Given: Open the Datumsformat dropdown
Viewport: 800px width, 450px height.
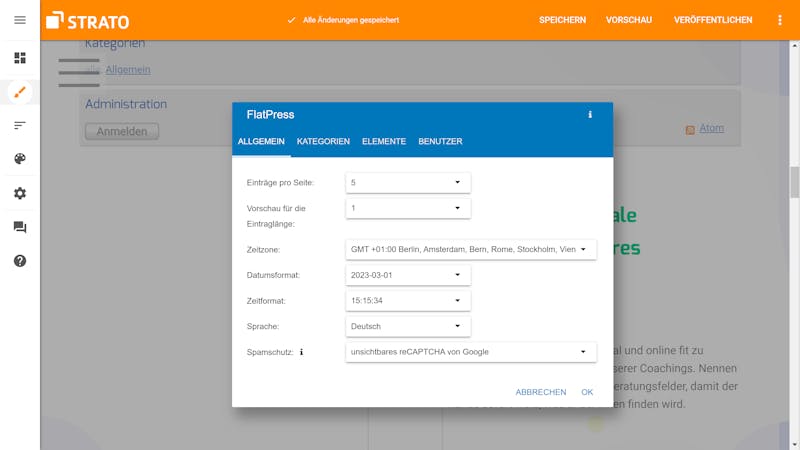Looking at the screenshot, I should (x=408, y=275).
